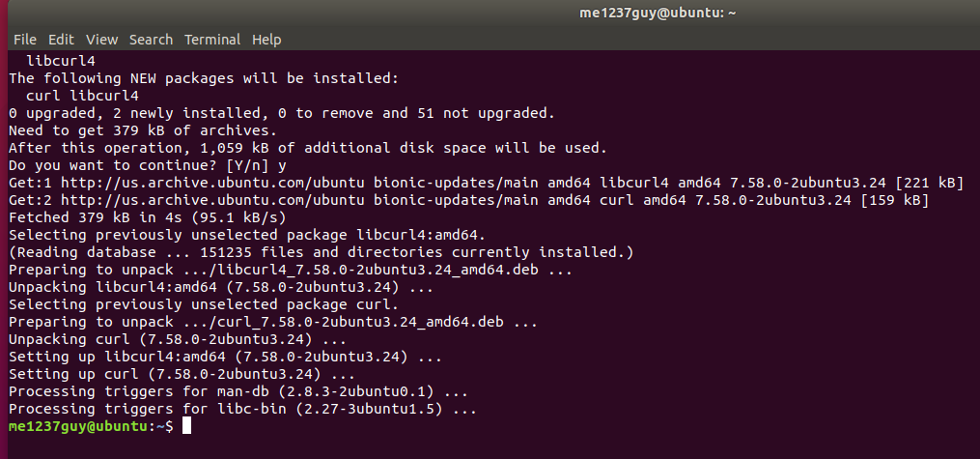Click the 'Need to get 379 kB' line
This screenshot has height=459, width=980.
tap(143, 131)
